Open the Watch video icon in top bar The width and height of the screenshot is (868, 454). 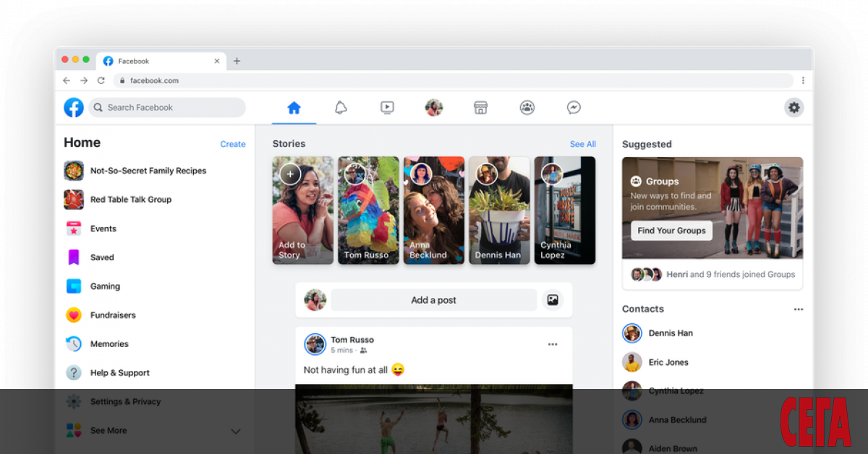pos(387,108)
